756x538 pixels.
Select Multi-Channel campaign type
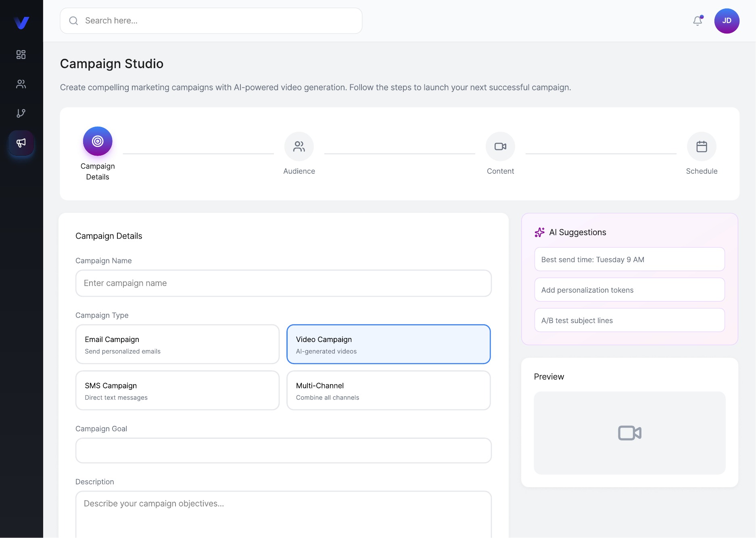[388, 390]
